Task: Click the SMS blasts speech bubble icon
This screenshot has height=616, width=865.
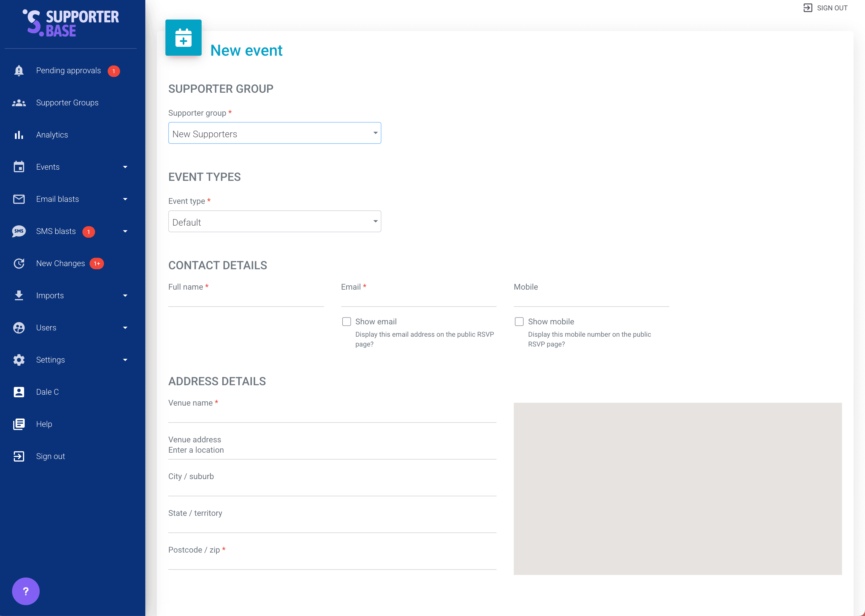Action: pyautogui.click(x=19, y=231)
